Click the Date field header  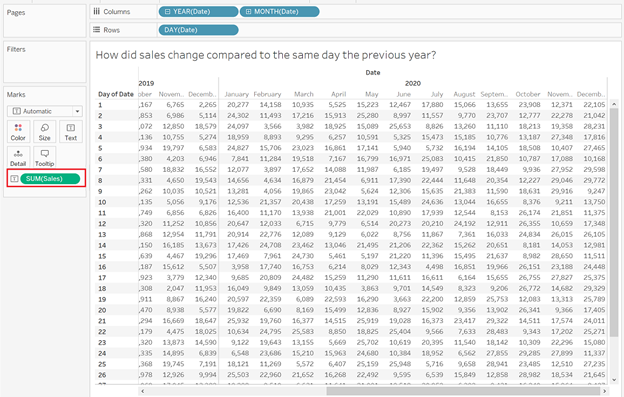(x=373, y=72)
